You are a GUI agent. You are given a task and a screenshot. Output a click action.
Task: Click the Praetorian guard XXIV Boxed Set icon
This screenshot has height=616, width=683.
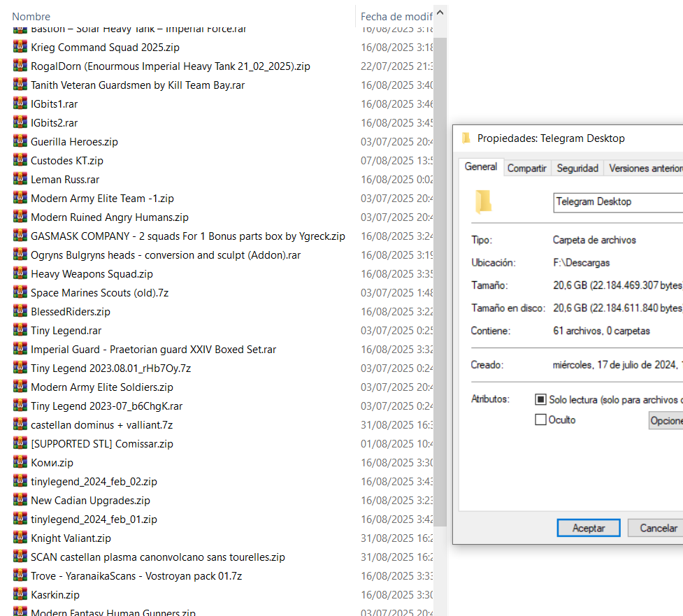pos(20,349)
